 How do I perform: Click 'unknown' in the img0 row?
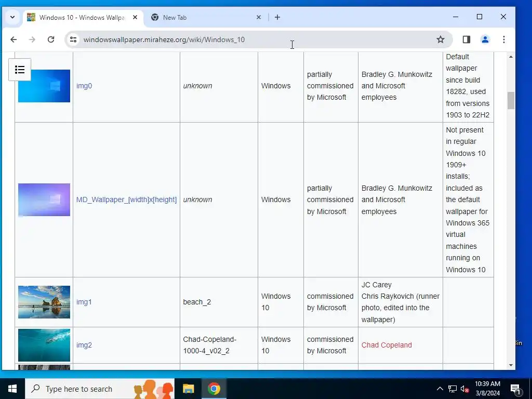[197, 86]
